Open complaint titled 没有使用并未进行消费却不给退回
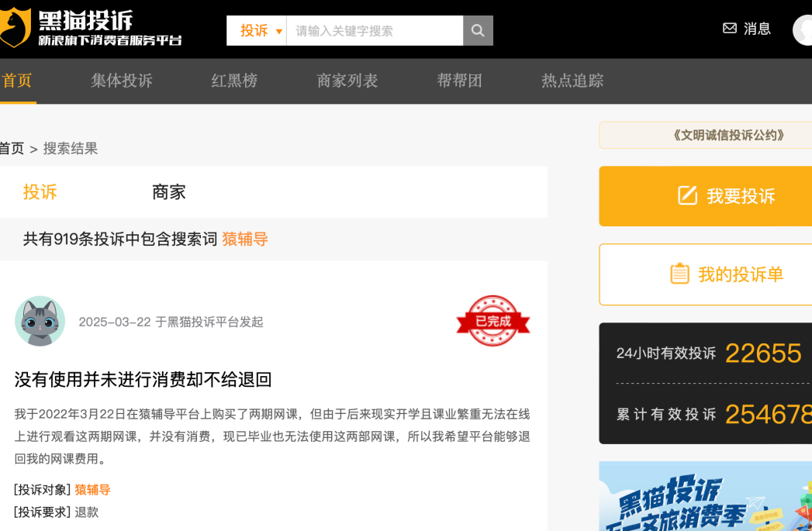 pyautogui.click(x=143, y=379)
